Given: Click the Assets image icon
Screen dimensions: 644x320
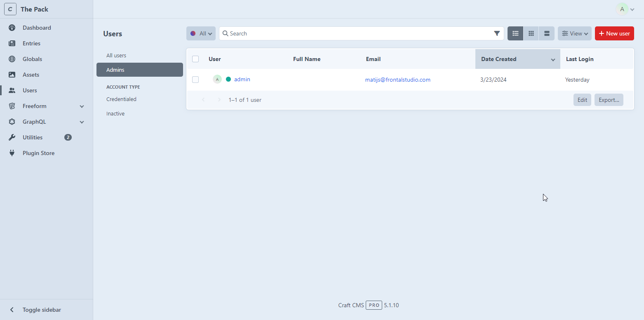Looking at the screenshot, I should coord(12,75).
